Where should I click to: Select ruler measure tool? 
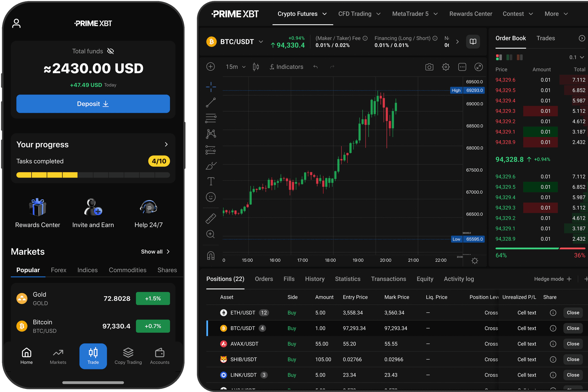click(x=211, y=219)
